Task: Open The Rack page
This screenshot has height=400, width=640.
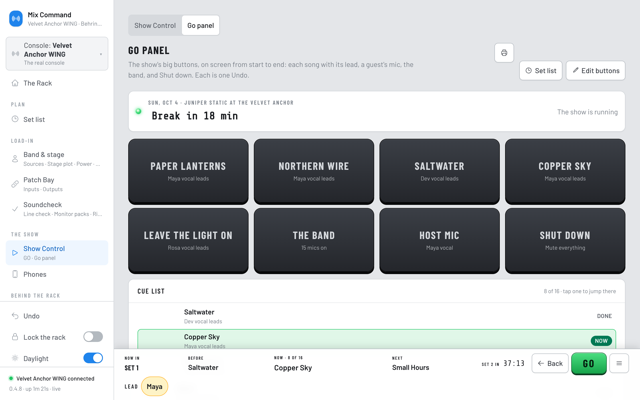Action: 57,83
